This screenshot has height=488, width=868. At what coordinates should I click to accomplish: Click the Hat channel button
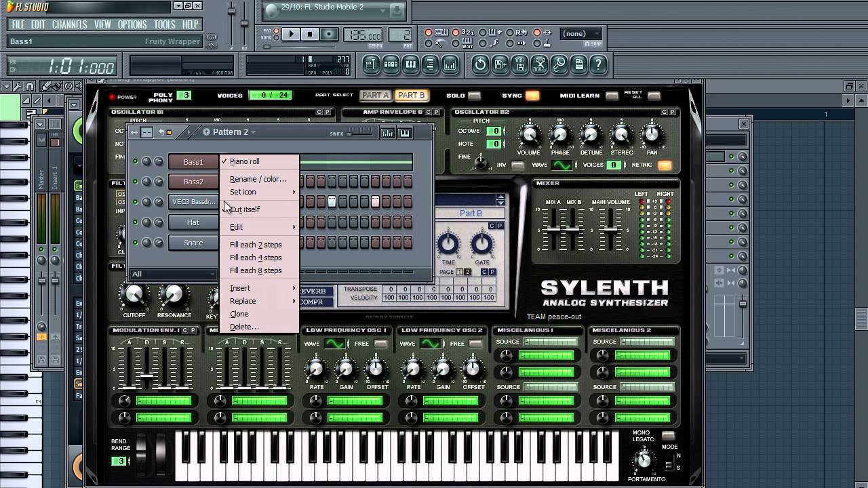pos(193,222)
